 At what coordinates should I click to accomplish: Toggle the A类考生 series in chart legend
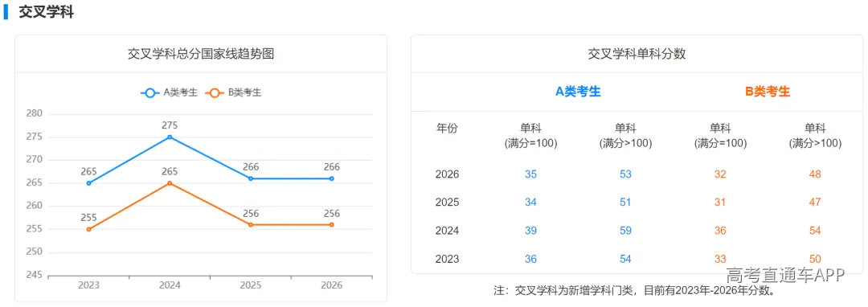(169, 93)
